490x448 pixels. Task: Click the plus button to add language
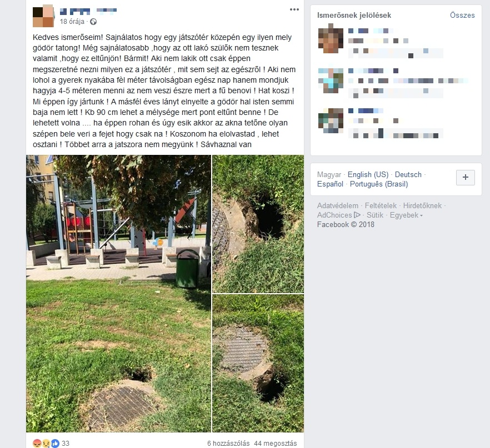coord(466,177)
